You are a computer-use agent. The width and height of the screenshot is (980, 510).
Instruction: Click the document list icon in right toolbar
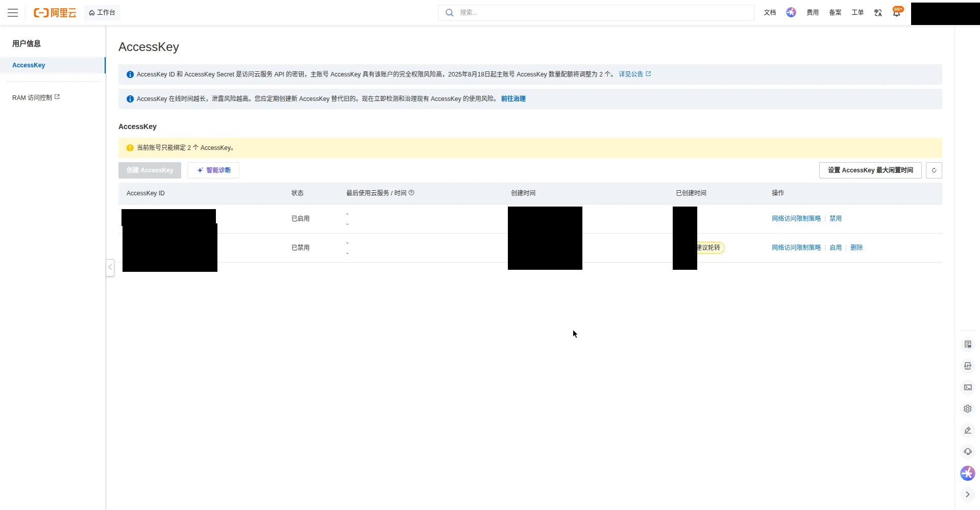click(x=968, y=345)
